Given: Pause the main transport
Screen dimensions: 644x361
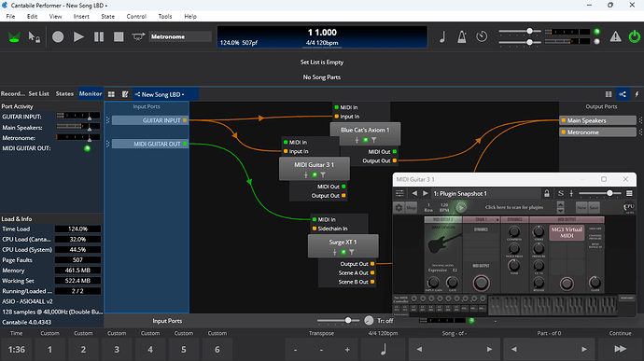Looking at the screenshot, I should coord(99,37).
